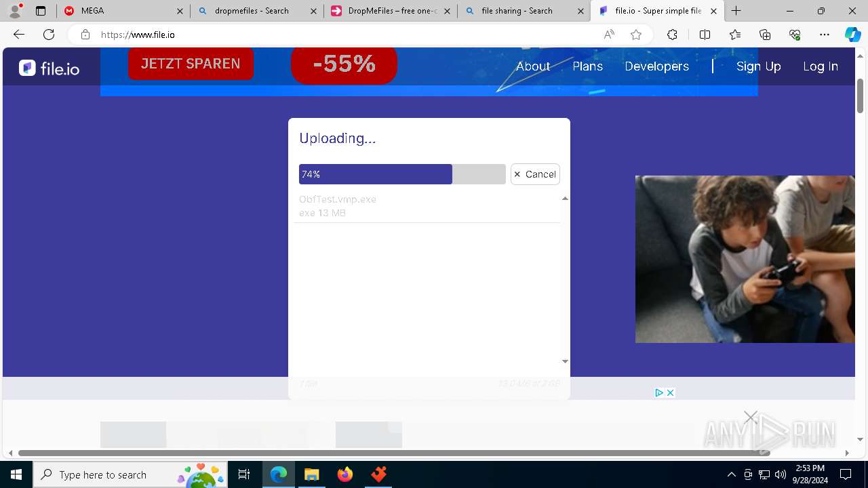Open the tab actions menu icon

click(x=41, y=11)
